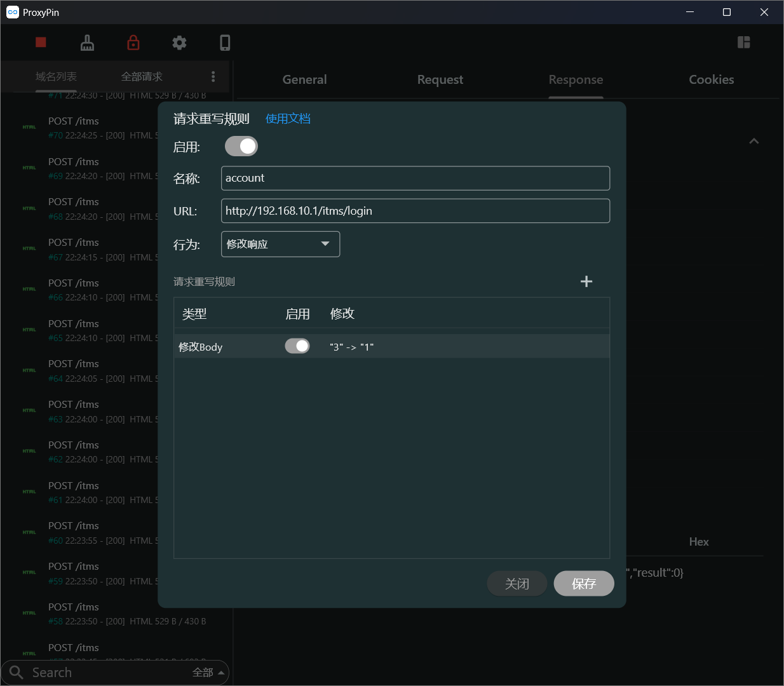
Task: Switch to the Request tab
Action: click(x=440, y=80)
